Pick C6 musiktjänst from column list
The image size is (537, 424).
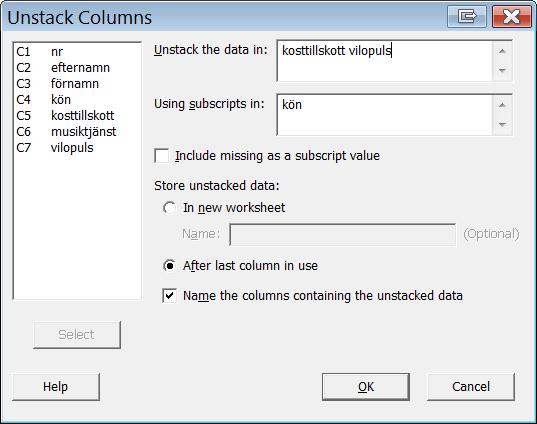(x=77, y=132)
